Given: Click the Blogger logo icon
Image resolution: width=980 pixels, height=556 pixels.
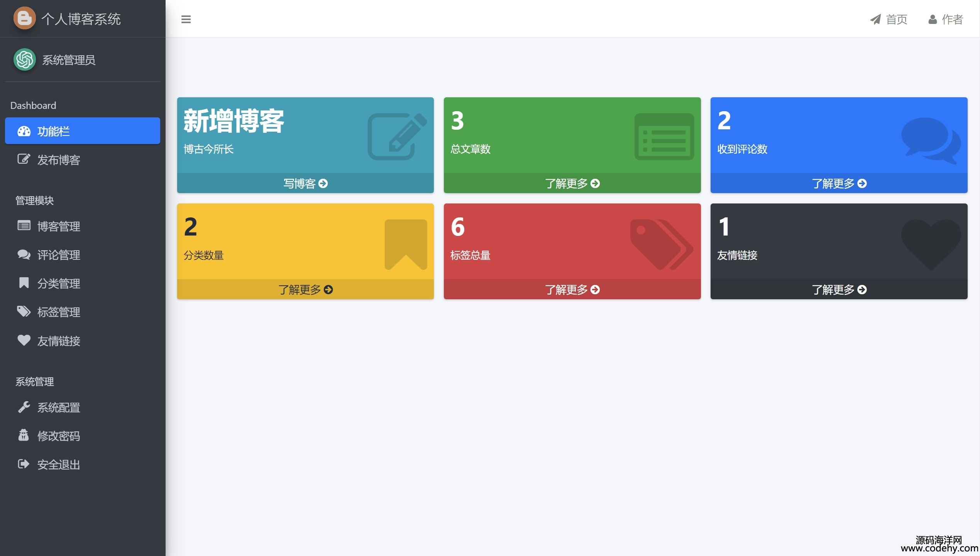Looking at the screenshot, I should tap(24, 18).
